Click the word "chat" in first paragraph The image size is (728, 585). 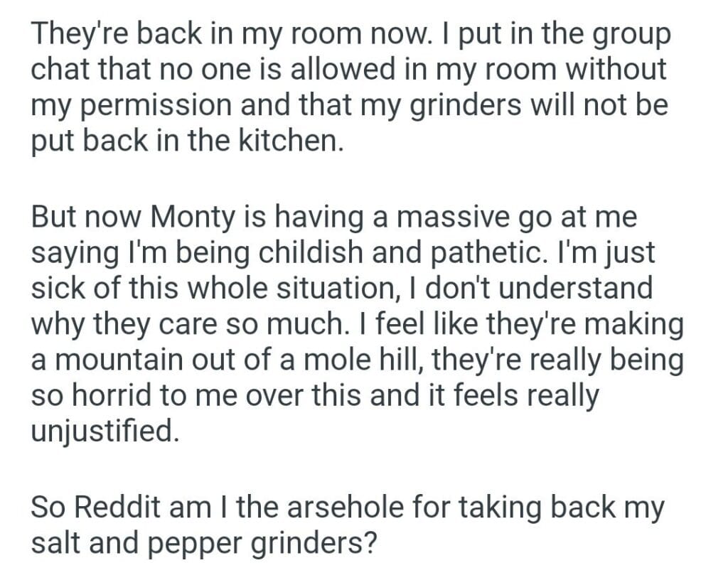point(58,70)
